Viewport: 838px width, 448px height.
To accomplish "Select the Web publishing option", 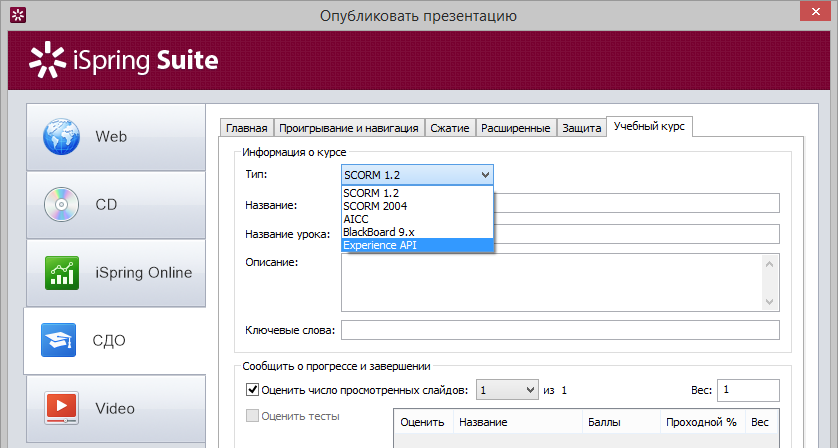I will click(116, 137).
